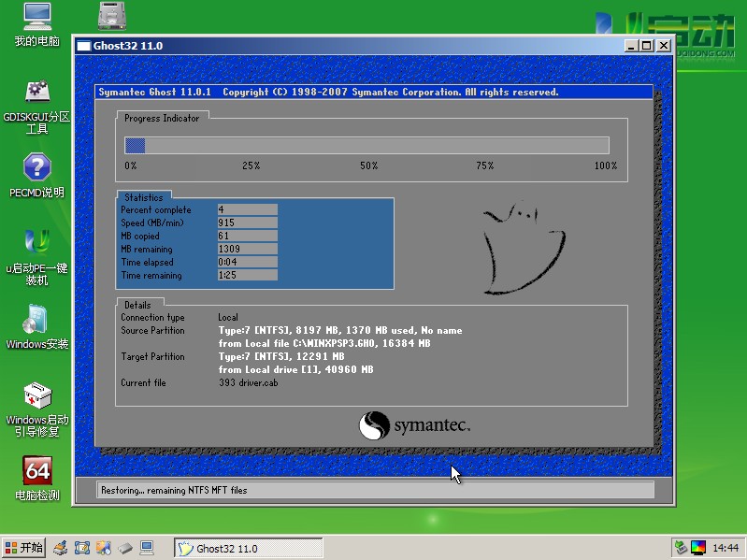Screen dimensions: 747x560
Task: Click the display settings tray icon
Action: coord(699,548)
